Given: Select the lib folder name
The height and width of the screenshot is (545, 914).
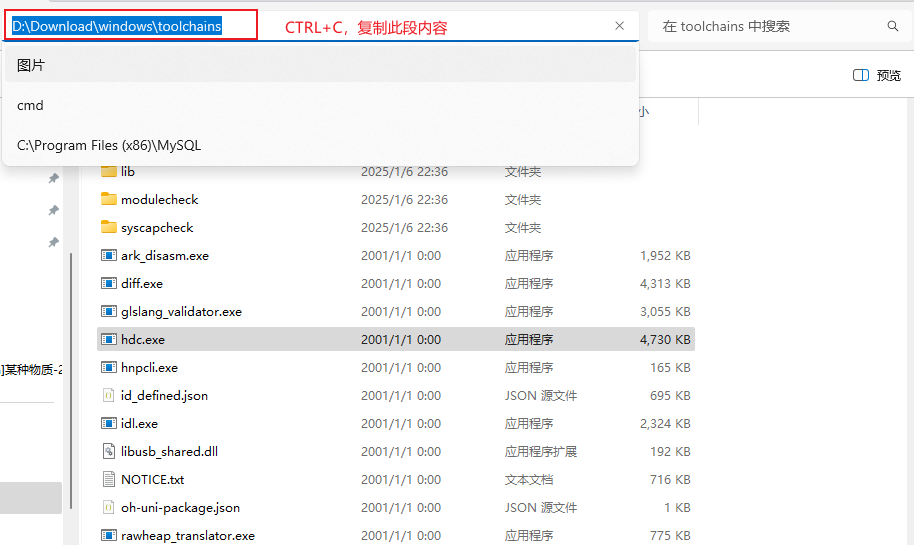Looking at the screenshot, I should [128, 171].
